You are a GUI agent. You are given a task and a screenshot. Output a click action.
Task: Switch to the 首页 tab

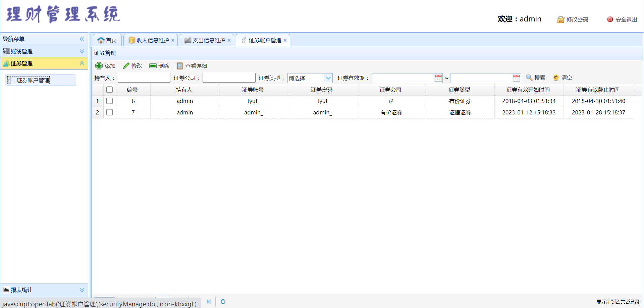pyautogui.click(x=107, y=40)
